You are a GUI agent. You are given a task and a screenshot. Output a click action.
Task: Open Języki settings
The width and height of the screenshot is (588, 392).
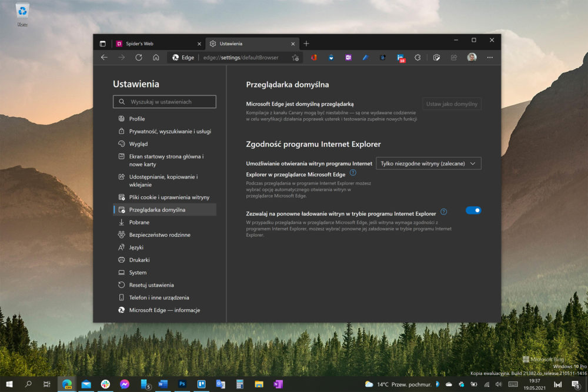point(165,247)
